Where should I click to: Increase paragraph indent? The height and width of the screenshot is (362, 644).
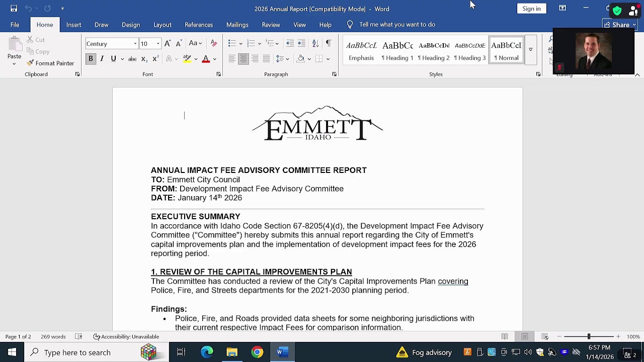coord(301,44)
